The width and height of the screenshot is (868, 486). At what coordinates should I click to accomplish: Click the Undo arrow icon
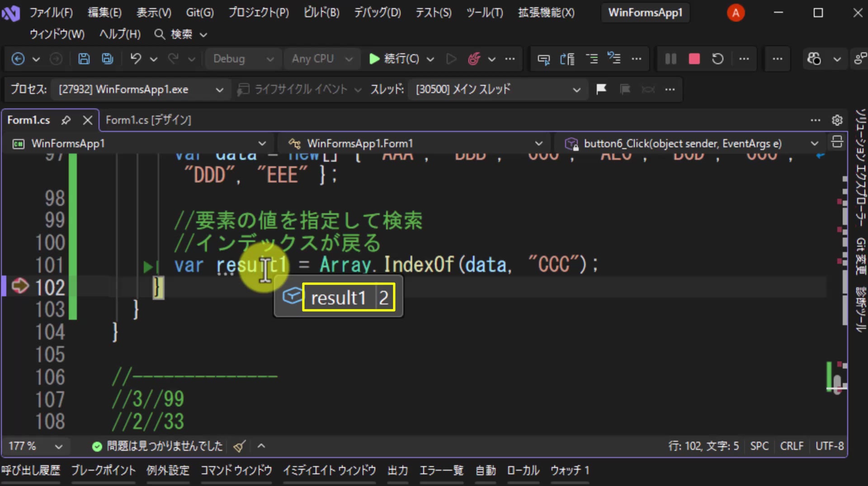pyautogui.click(x=136, y=59)
